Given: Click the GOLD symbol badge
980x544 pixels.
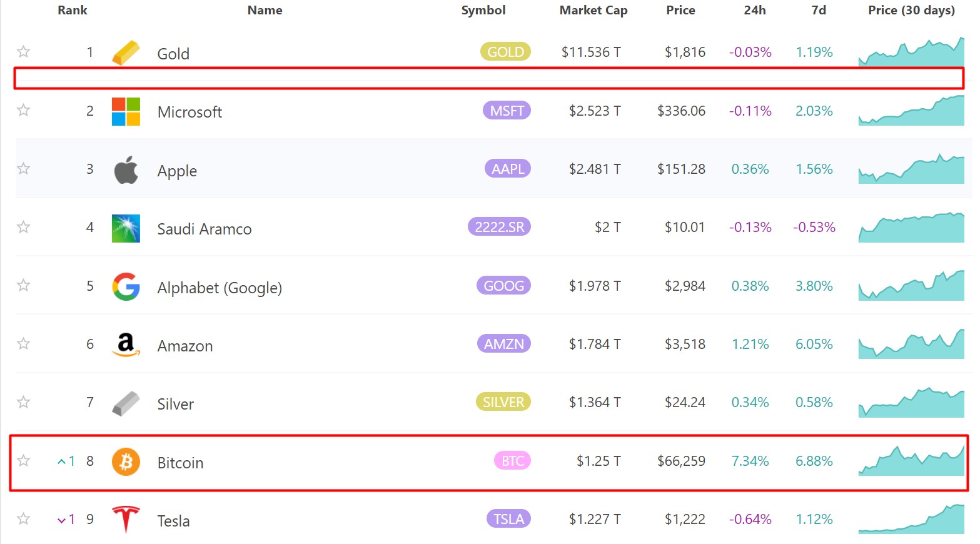Looking at the screenshot, I should pos(505,52).
